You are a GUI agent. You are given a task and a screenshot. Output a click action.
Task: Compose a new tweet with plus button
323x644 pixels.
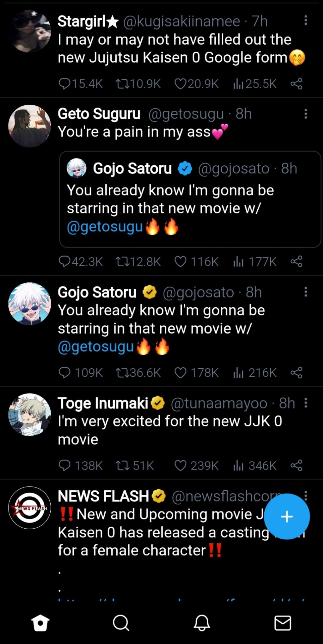click(x=287, y=517)
